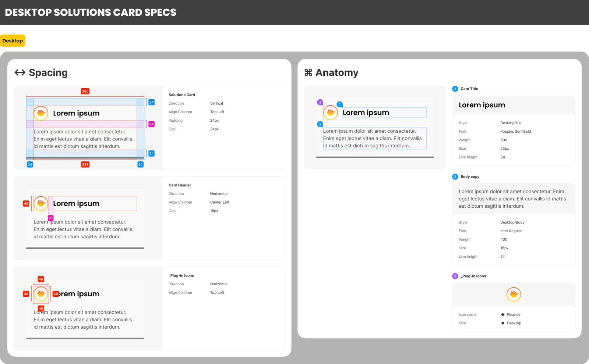Click the pink 24 gap badge

click(x=151, y=124)
